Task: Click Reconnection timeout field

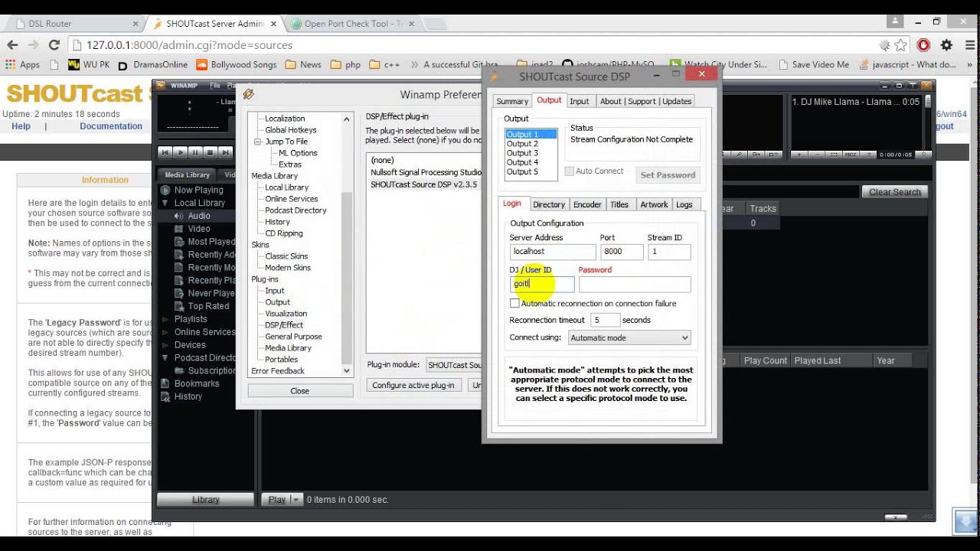Action: point(605,321)
